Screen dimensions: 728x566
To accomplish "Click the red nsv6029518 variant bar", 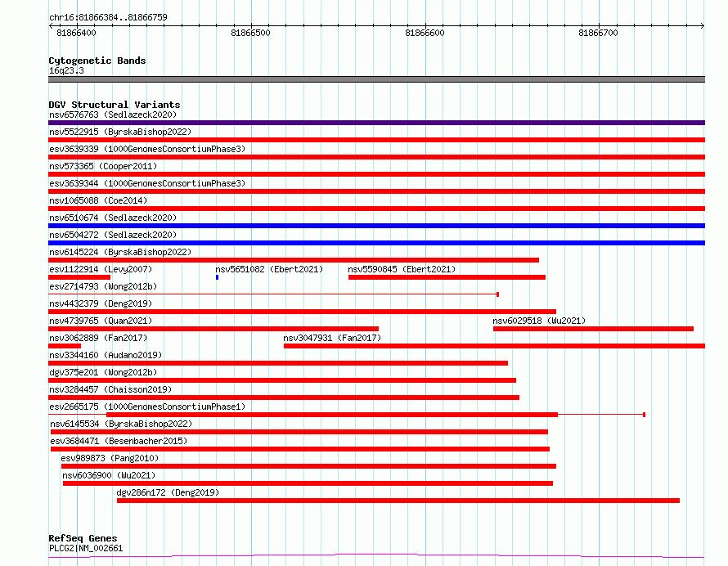I will point(593,329).
